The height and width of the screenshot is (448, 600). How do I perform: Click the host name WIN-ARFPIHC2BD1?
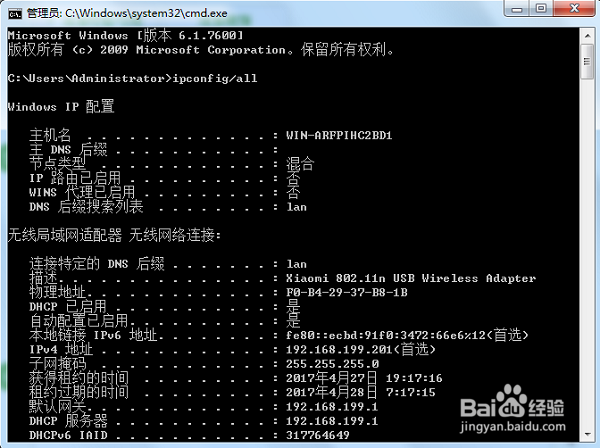point(339,135)
